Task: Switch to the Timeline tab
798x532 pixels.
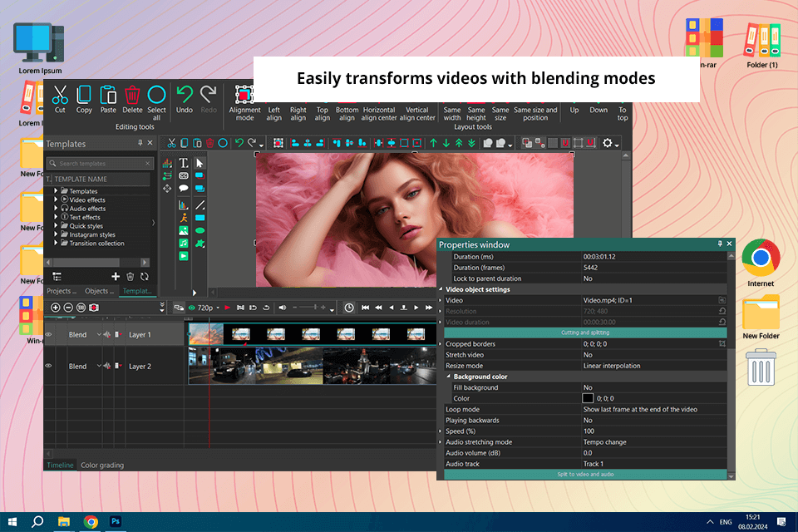Action: tap(60, 465)
